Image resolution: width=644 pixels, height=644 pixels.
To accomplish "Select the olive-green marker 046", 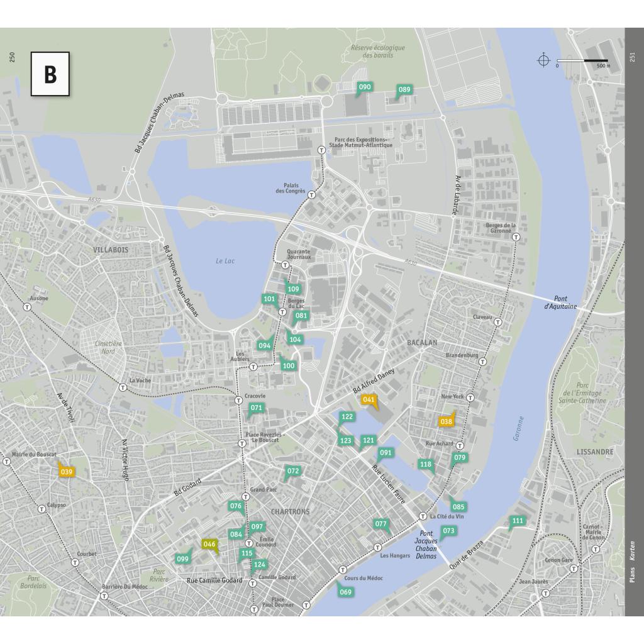I will click(209, 544).
